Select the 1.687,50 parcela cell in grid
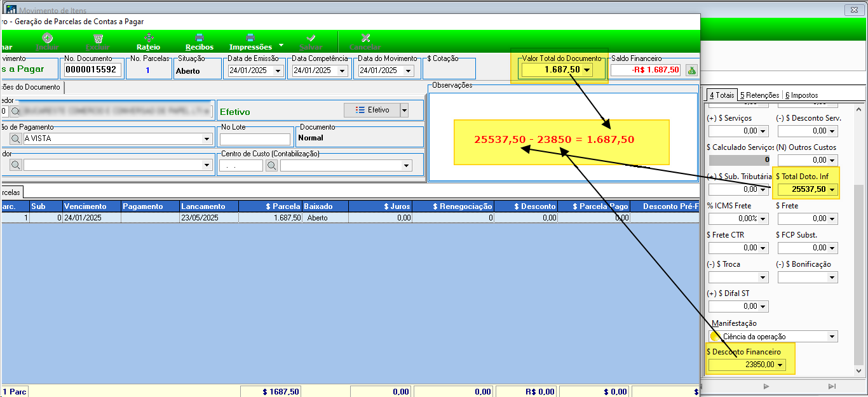Image resolution: width=868 pixels, height=397 pixels. [271, 217]
